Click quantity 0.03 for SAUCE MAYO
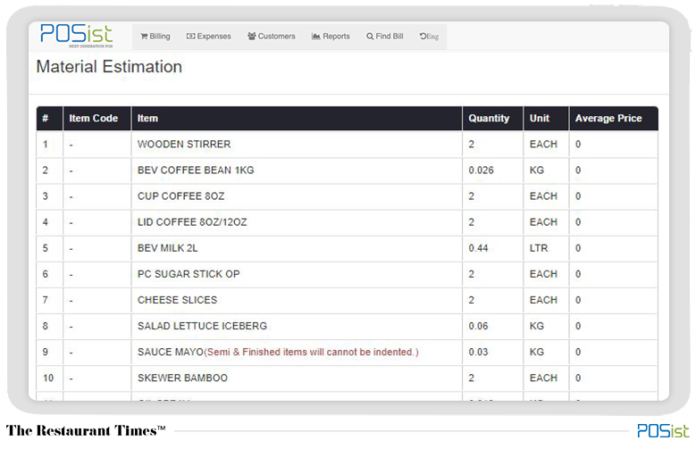The height and width of the screenshot is (449, 696). coord(478,352)
